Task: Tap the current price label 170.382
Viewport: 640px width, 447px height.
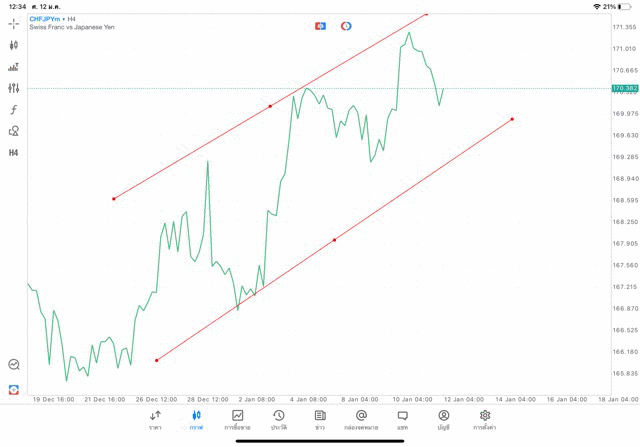Action: (x=625, y=88)
